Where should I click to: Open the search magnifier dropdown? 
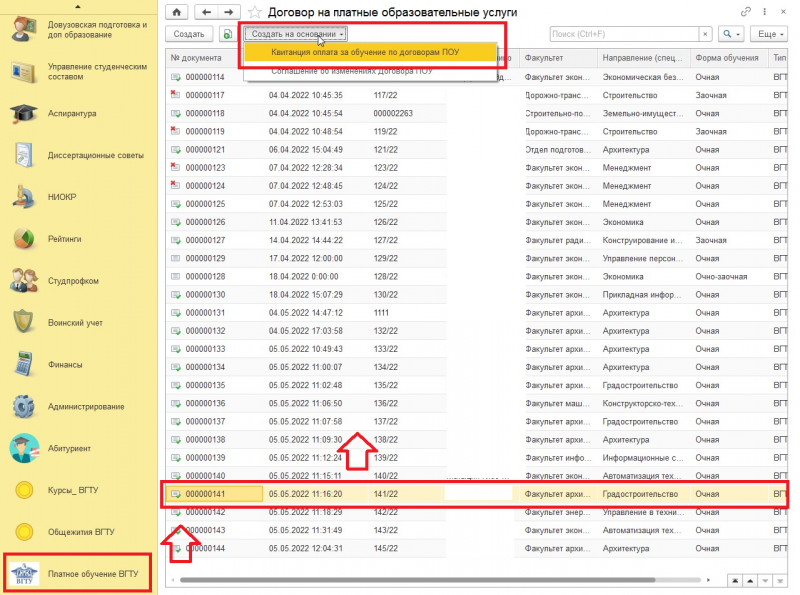(x=731, y=34)
